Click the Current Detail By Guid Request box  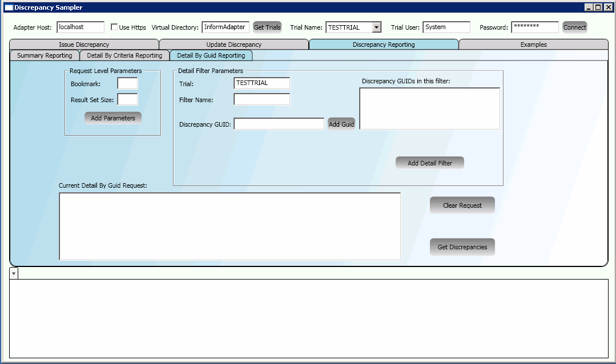click(x=230, y=226)
